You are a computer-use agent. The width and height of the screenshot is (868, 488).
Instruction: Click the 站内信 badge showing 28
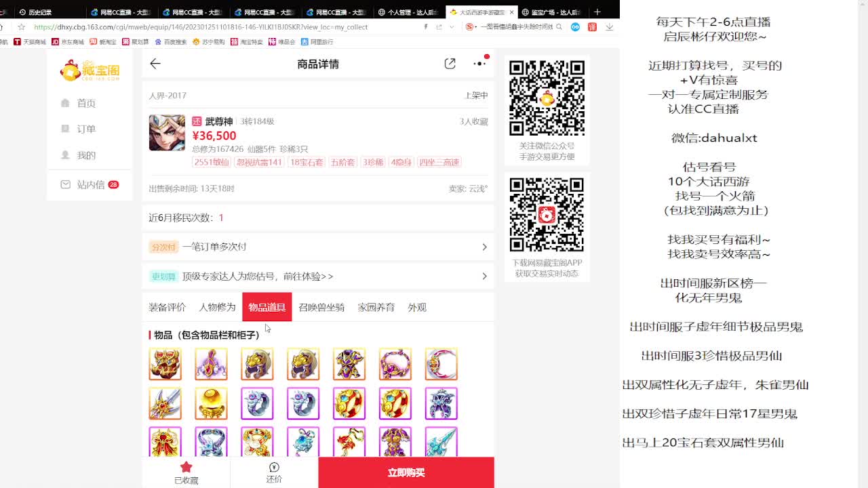[113, 184]
